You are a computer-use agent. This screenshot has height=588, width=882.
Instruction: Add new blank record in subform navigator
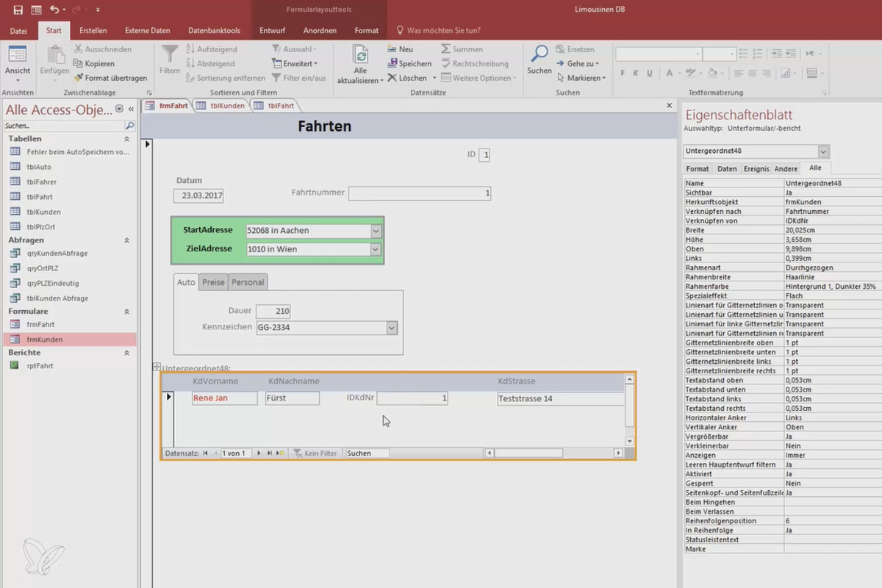point(281,453)
